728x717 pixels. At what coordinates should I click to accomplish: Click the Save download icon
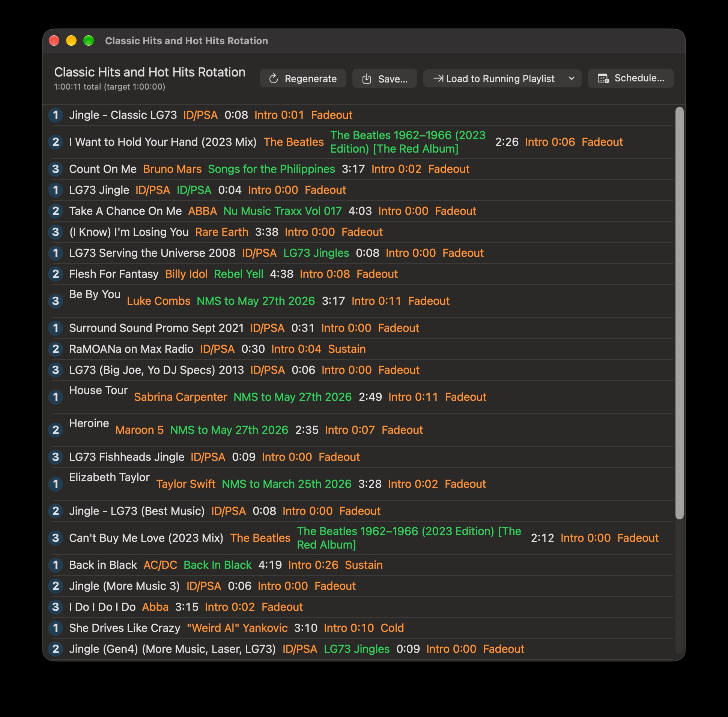pos(367,79)
